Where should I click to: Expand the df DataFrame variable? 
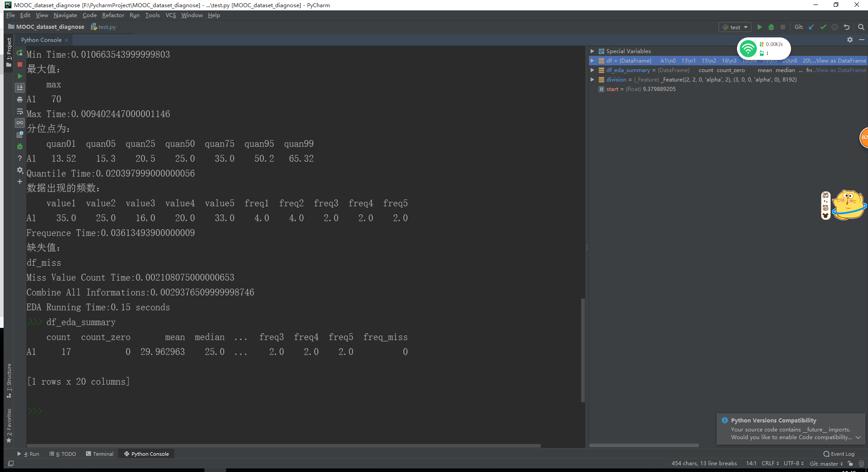tap(592, 60)
